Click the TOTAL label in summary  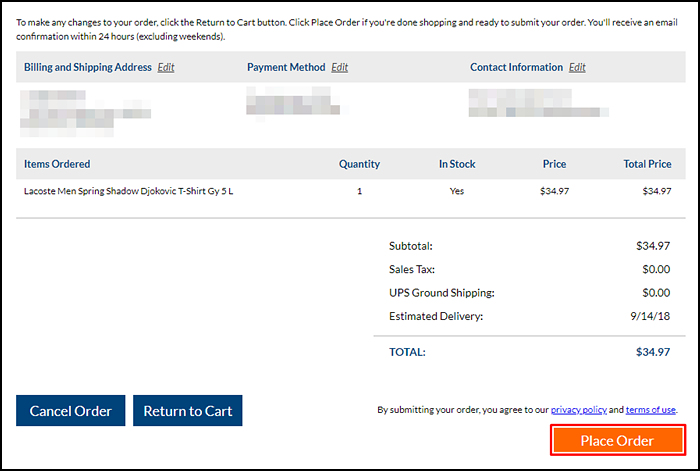click(x=407, y=352)
